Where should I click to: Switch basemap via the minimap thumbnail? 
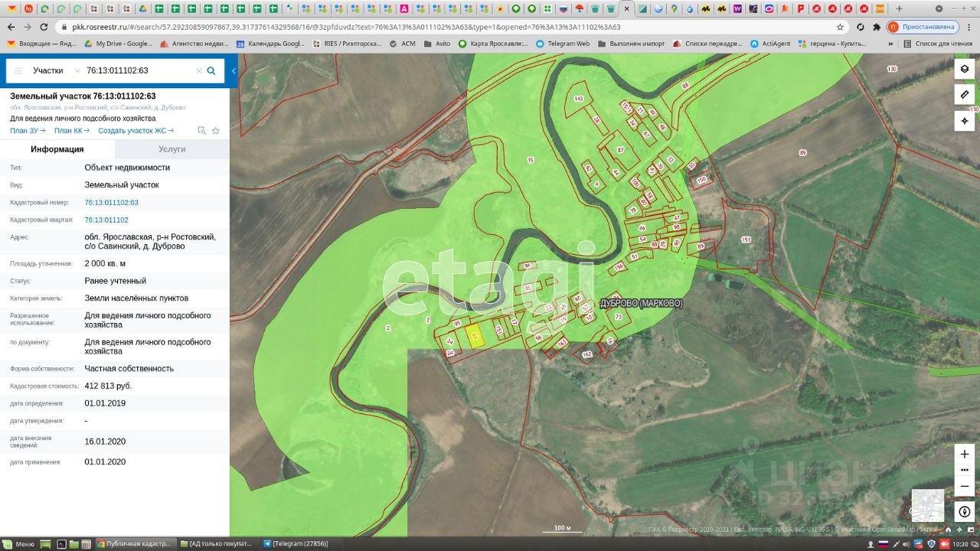pyautogui.click(x=927, y=505)
